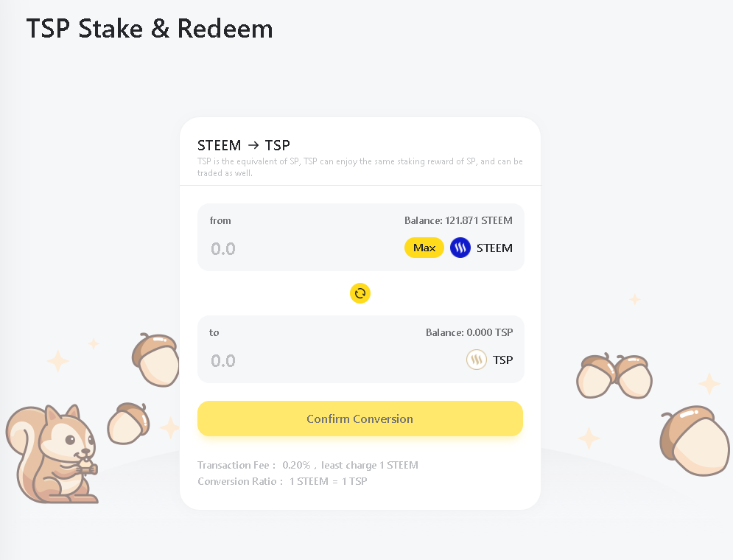Click the arrow between STEEM and TSP
Viewport: 733px width, 560px height.
(x=253, y=145)
